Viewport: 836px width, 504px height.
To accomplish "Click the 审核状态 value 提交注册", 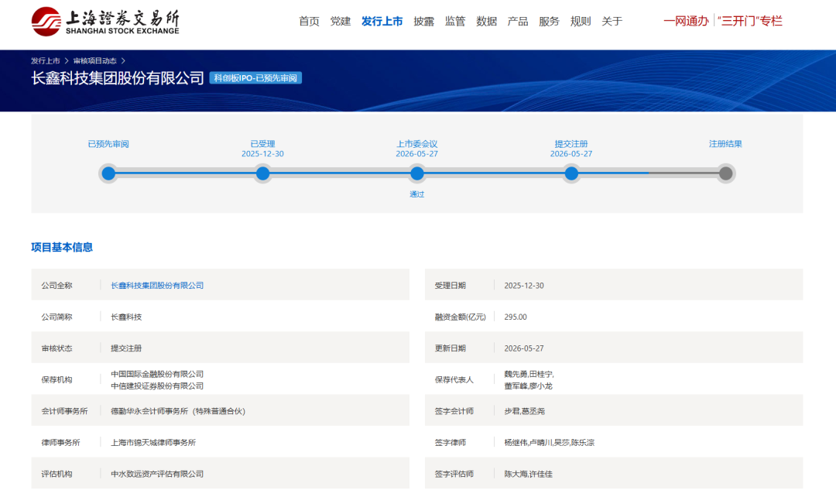I will coord(126,348).
